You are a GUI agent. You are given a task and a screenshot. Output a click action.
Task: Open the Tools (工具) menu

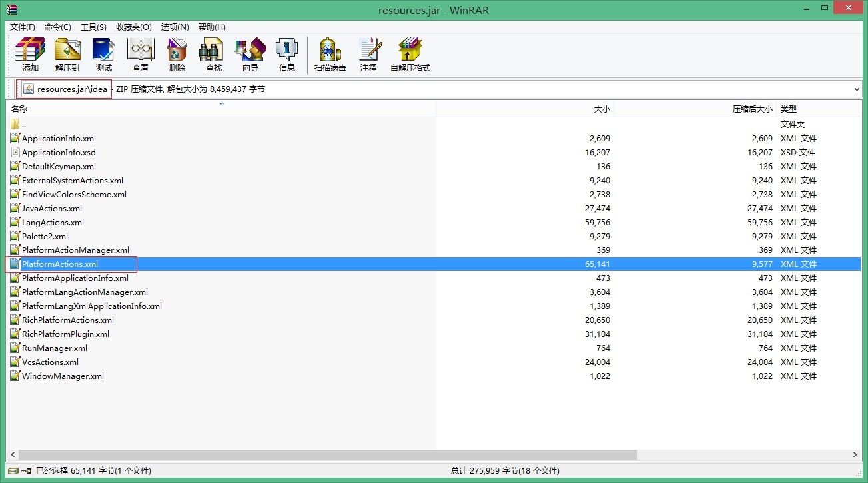click(x=93, y=27)
